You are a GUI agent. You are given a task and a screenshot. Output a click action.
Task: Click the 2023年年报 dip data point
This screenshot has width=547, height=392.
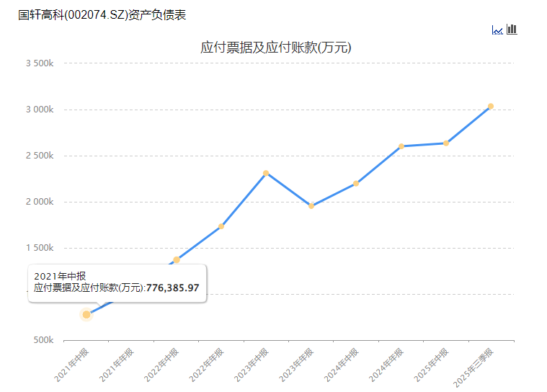click(311, 206)
